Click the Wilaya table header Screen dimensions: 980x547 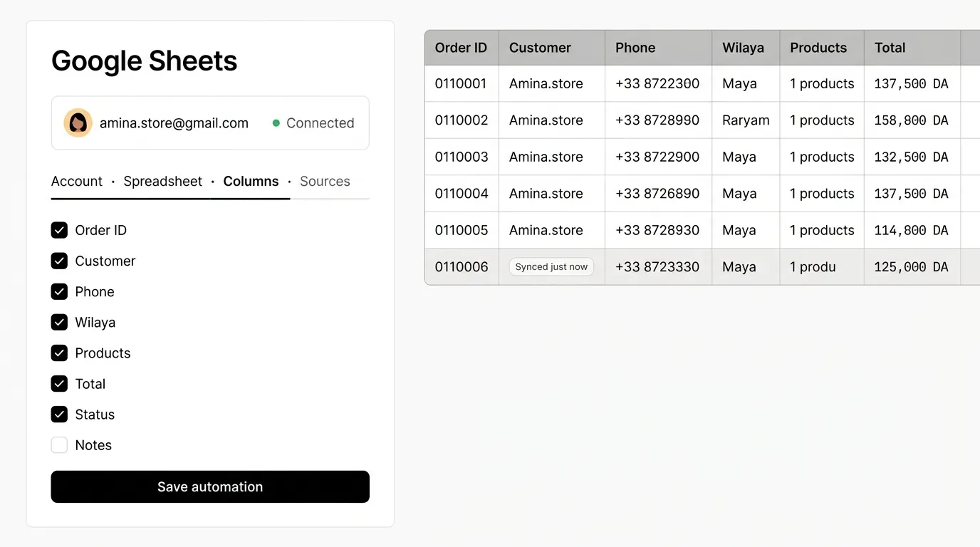(x=746, y=48)
